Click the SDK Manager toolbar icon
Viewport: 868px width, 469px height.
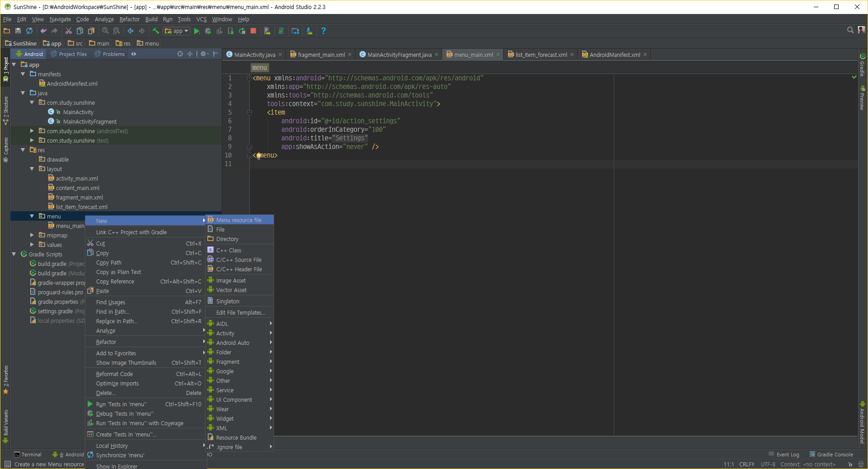click(309, 31)
